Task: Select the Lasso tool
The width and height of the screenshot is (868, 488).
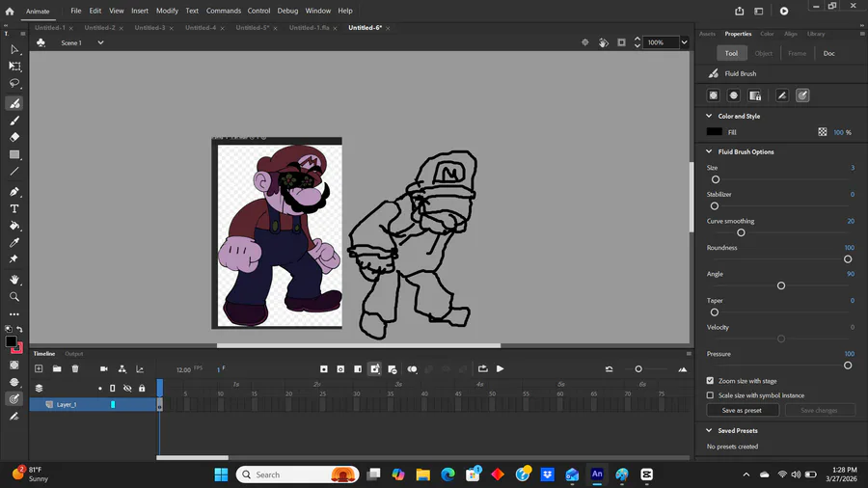Action: coord(14,84)
